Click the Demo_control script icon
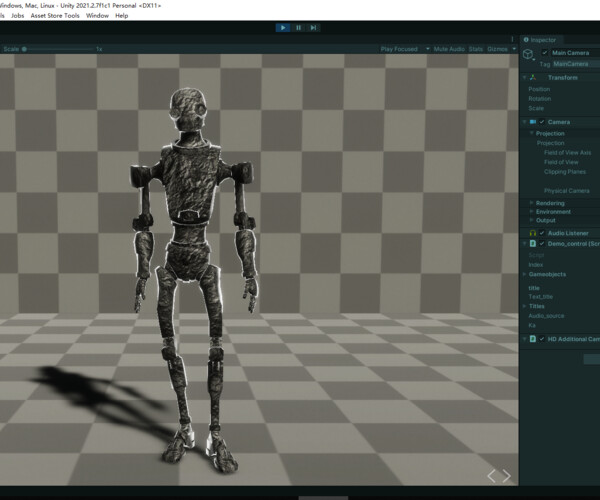The image size is (600, 500). coord(533,243)
